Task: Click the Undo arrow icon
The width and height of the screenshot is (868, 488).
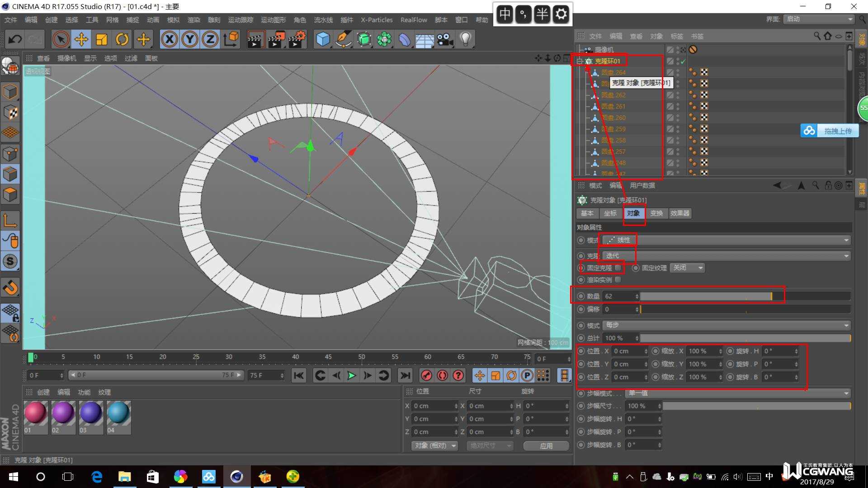Action: point(15,40)
